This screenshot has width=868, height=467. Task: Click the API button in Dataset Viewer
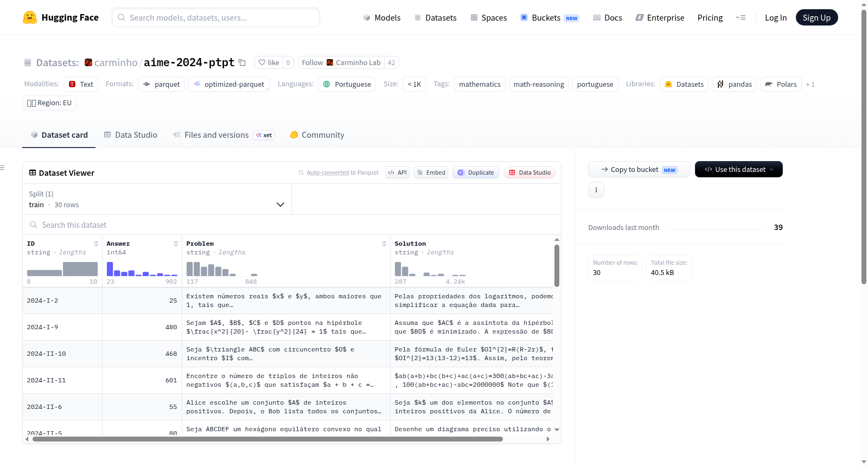(397, 172)
